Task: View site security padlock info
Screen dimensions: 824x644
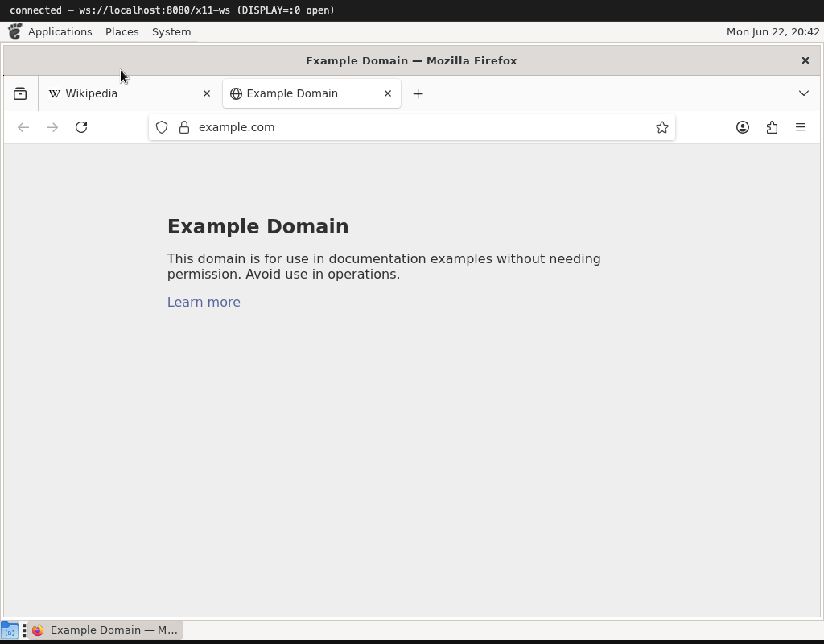Action: tap(184, 127)
